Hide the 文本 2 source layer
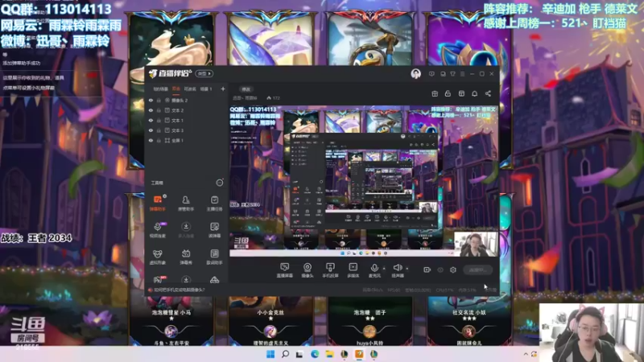Screen dimensions: 644x362 (x=151, y=110)
